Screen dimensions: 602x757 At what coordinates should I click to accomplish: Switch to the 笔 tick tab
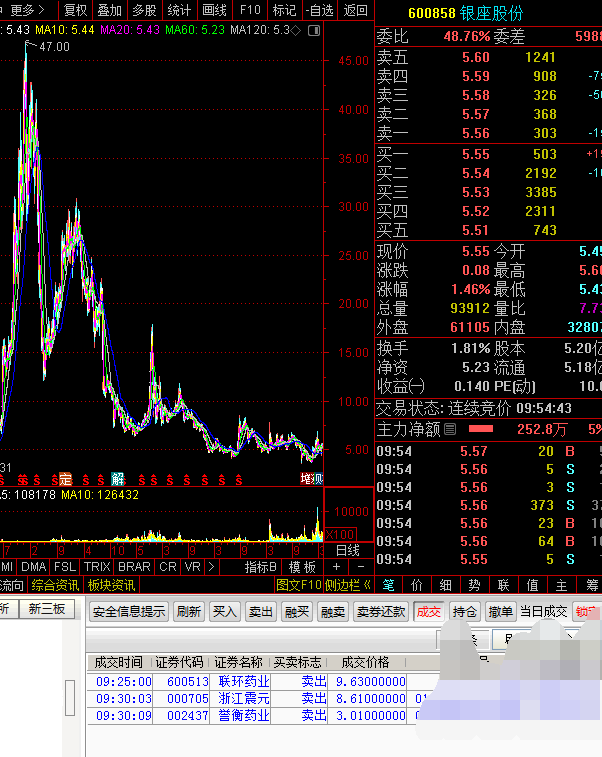pyautogui.click(x=389, y=586)
